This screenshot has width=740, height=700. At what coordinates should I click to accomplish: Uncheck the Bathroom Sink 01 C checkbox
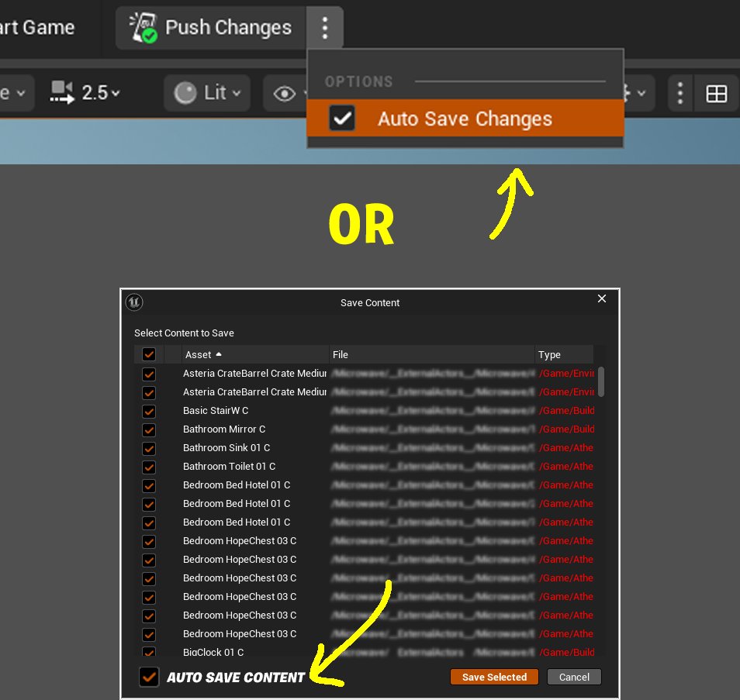point(149,448)
